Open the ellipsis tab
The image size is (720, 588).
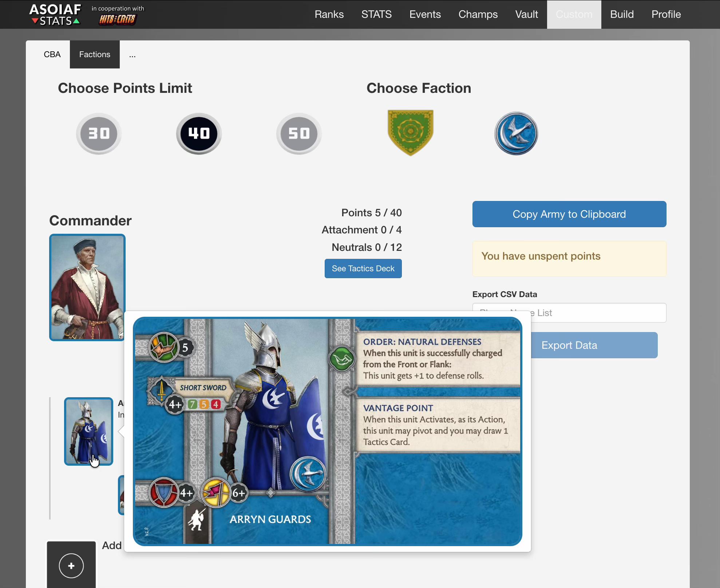pyautogui.click(x=132, y=54)
